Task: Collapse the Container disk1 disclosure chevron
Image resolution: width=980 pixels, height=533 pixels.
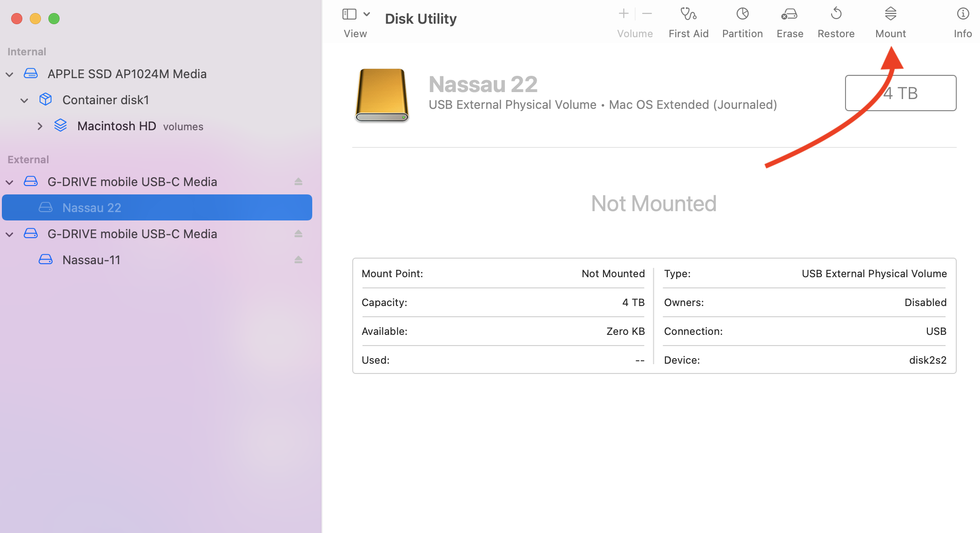Action: tap(25, 100)
